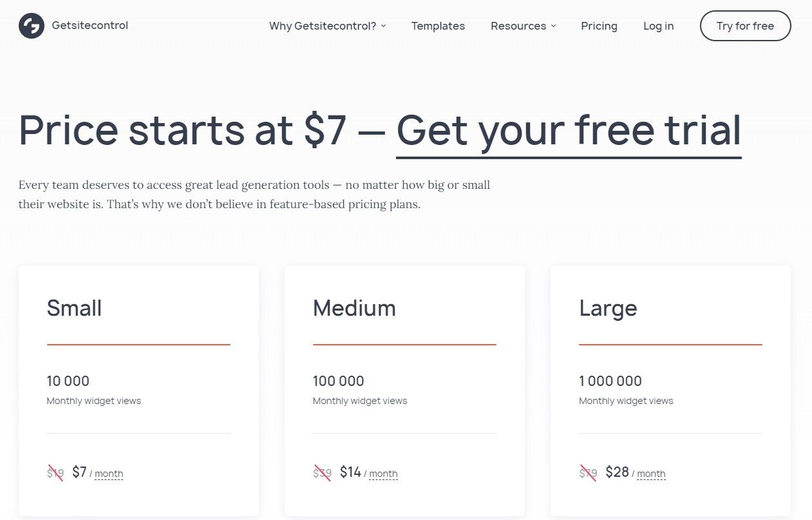The width and height of the screenshot is (812, 520).
Task: Select the Small plan heading
Action: pos(74,308)
